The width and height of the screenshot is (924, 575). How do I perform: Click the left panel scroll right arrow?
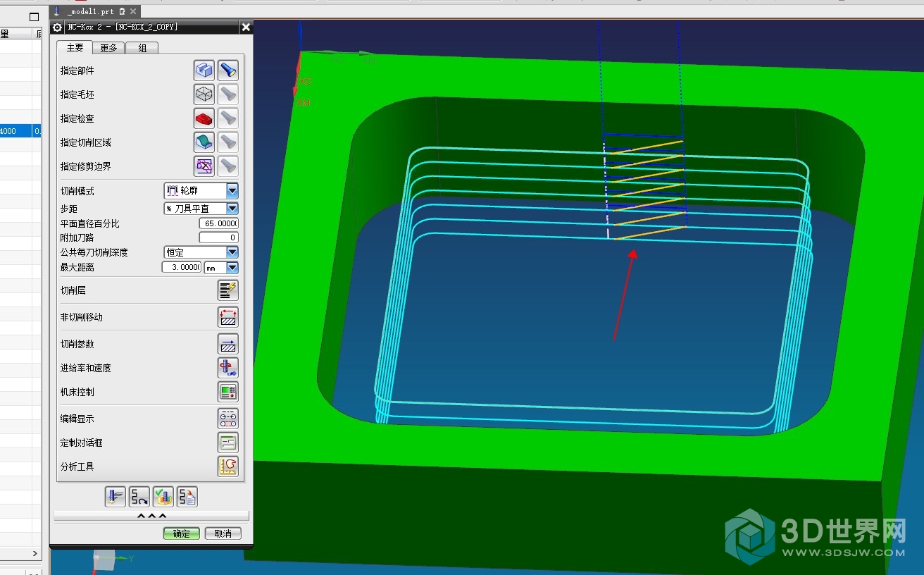pyautogui.click(x=36, y=554)
